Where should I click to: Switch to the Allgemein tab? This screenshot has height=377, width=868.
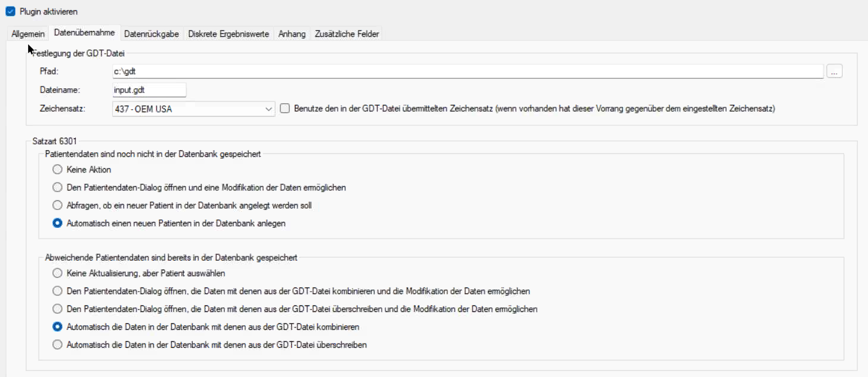27,34
